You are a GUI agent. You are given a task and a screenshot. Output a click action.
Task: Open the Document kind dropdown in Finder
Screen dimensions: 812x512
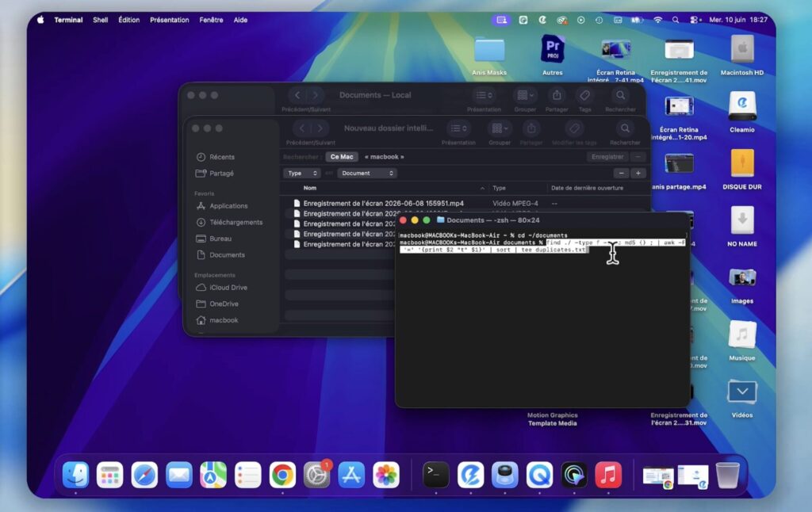coord(367,173)
